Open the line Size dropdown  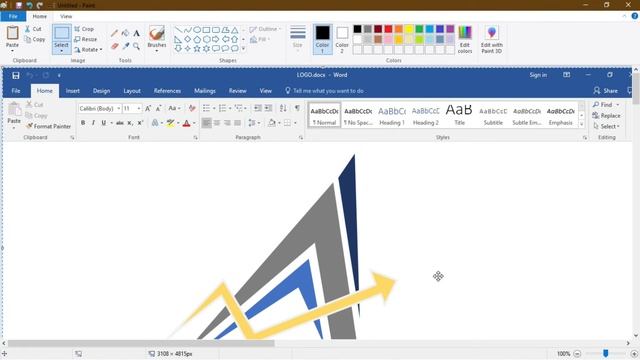click(x=298, y=38)
